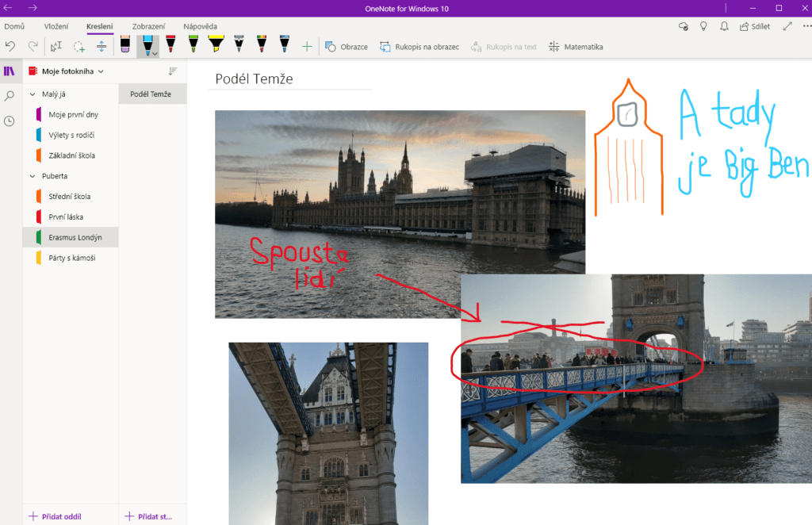Screen dimensions: 812x525
Task: Click the notifications bell icon
Action: (724, 26)
